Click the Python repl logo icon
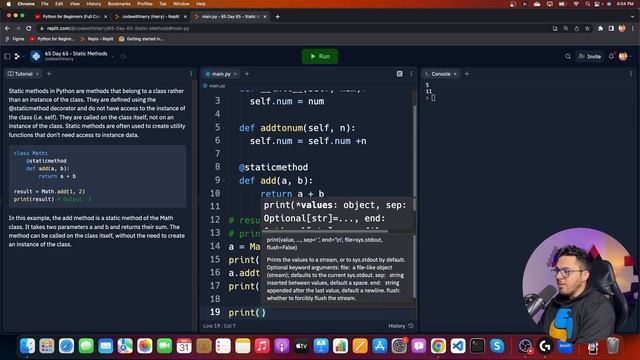Viewport: 640px width, 360px height. click(36, 56)
